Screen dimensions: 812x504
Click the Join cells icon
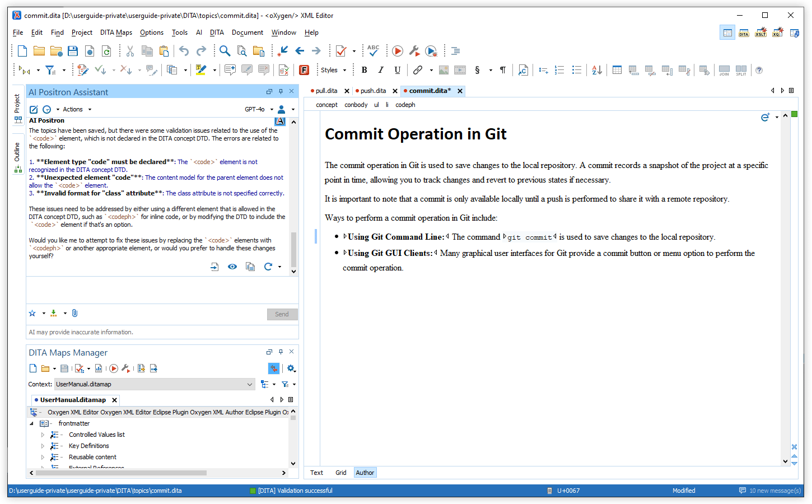(x=724, y=70)
